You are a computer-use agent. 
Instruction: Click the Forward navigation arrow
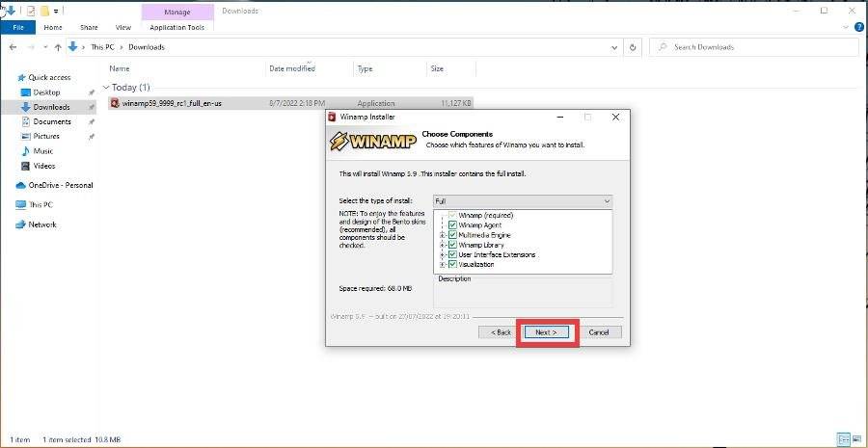31,47
